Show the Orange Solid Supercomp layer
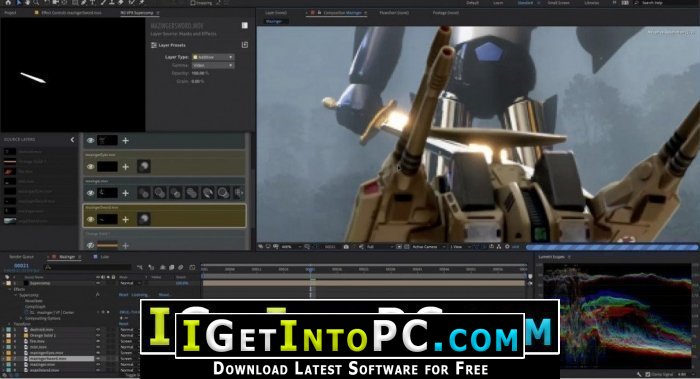 tap(90, 245)
